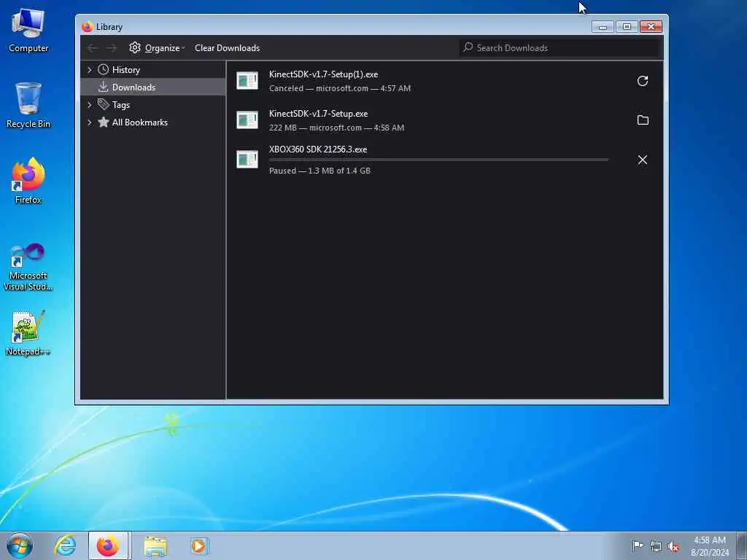Click the muted volume tray icon
This screenshot has height=560, width=747.
pos(673,546)
